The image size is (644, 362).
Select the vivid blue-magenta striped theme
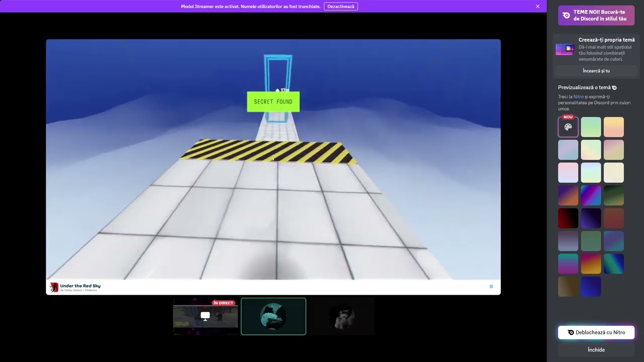[x=591, y=196]
